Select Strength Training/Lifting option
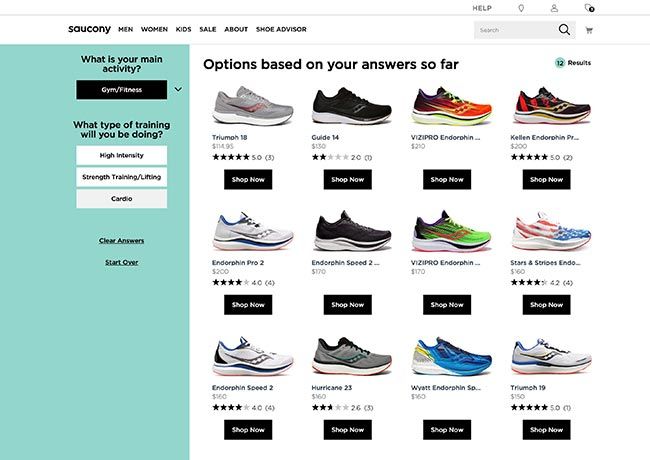Screen dimensions: 650x460 pyautogui.click(x=121, y=177)
